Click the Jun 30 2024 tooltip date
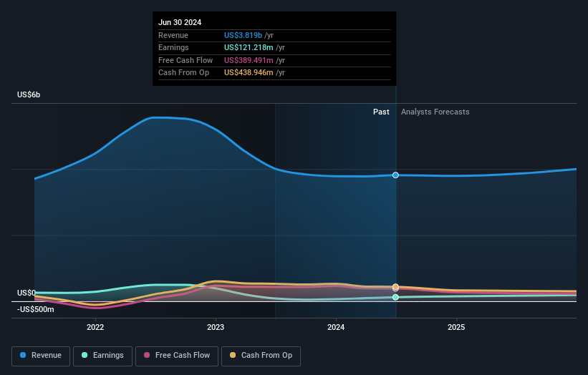Viewport: 588px width, 375px height. pyautogui.click(x=180, y=22)
